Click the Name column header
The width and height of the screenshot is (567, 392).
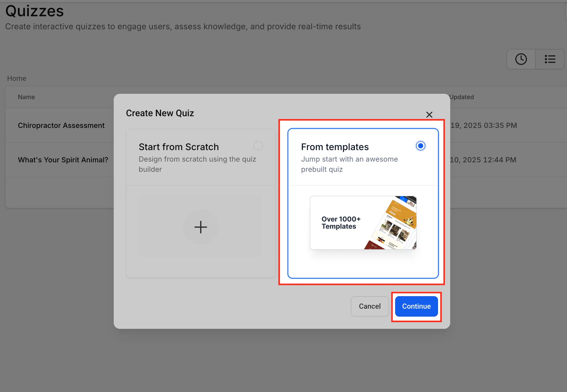click(26, 97)
